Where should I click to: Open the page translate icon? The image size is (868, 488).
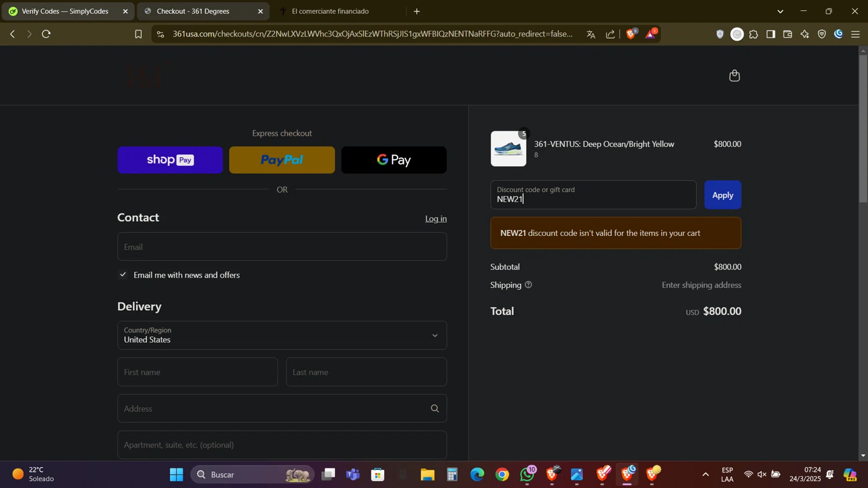pos(591,35)
